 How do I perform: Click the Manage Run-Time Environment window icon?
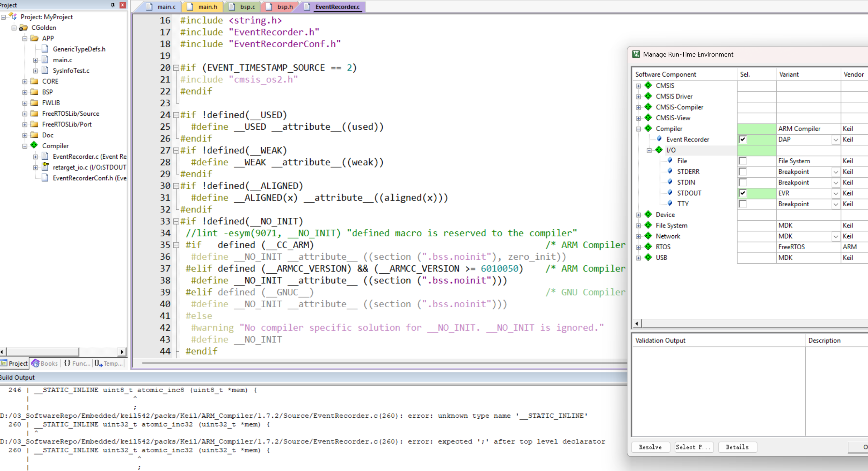pyautogui.click(x=636, y=54)
